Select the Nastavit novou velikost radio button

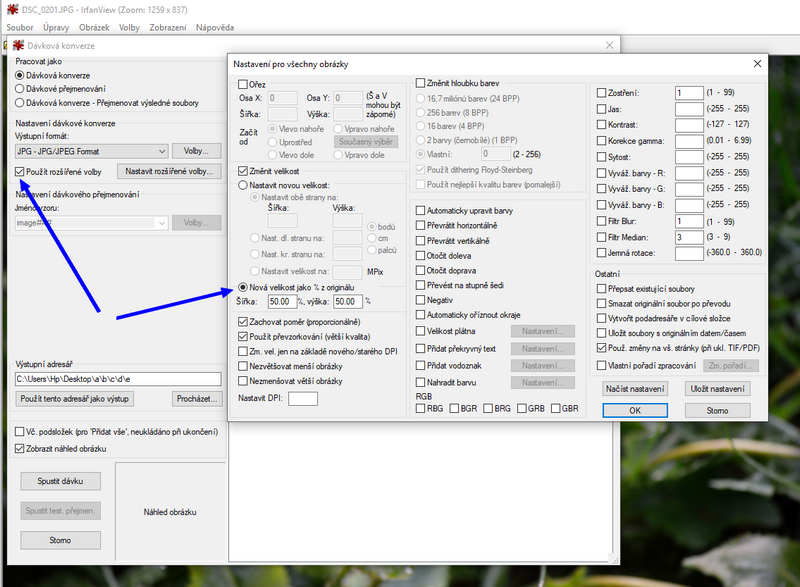(243, 185)
